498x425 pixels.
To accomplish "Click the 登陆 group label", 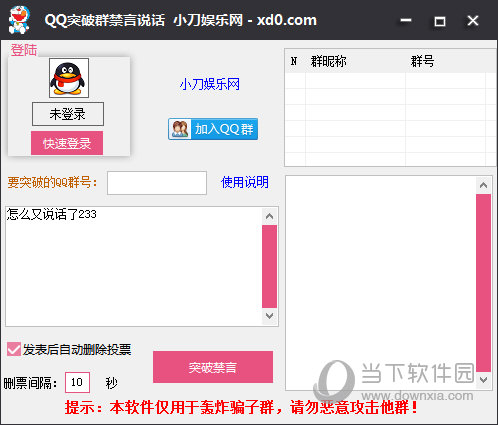I will [24, 50].
